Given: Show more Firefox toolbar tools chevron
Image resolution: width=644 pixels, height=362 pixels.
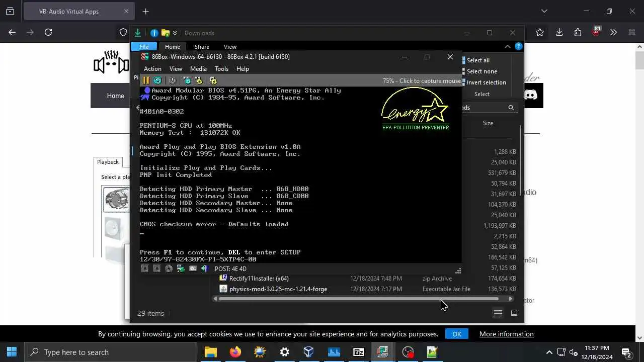Looking at the screenshot, I should pyautogui.click(x=613, y=32).
